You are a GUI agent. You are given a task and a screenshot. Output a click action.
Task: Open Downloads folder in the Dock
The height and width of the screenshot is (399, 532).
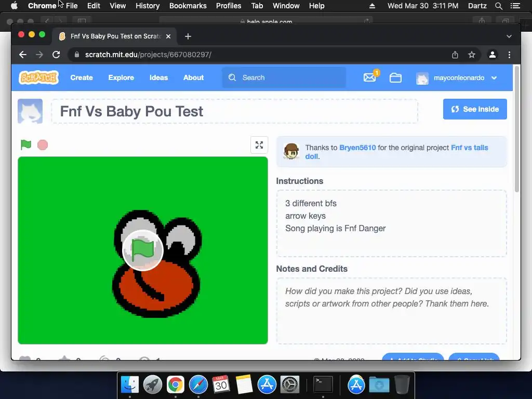(379, 384)
